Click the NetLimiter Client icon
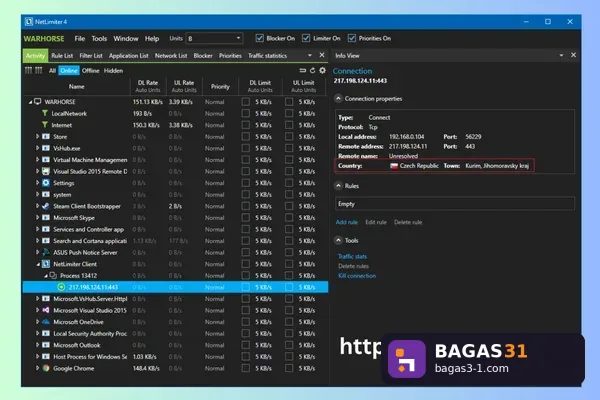 46,264
